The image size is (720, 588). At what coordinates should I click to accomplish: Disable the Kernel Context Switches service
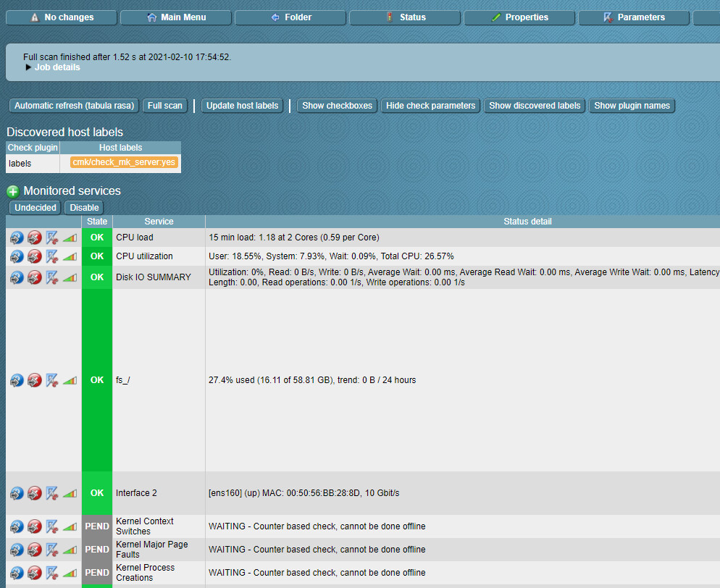click(34, 526)
